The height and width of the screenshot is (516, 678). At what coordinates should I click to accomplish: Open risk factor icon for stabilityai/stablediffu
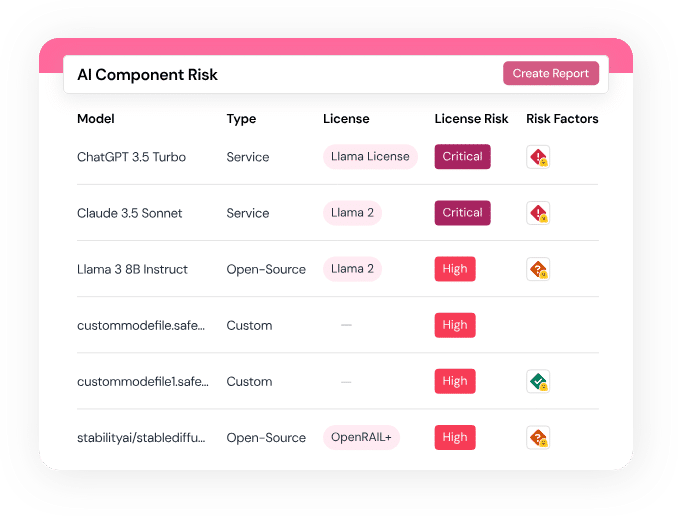(x=538, y=437)
